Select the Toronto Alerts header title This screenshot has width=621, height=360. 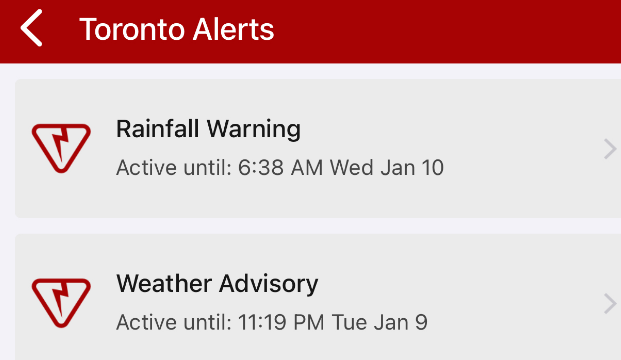177,29
